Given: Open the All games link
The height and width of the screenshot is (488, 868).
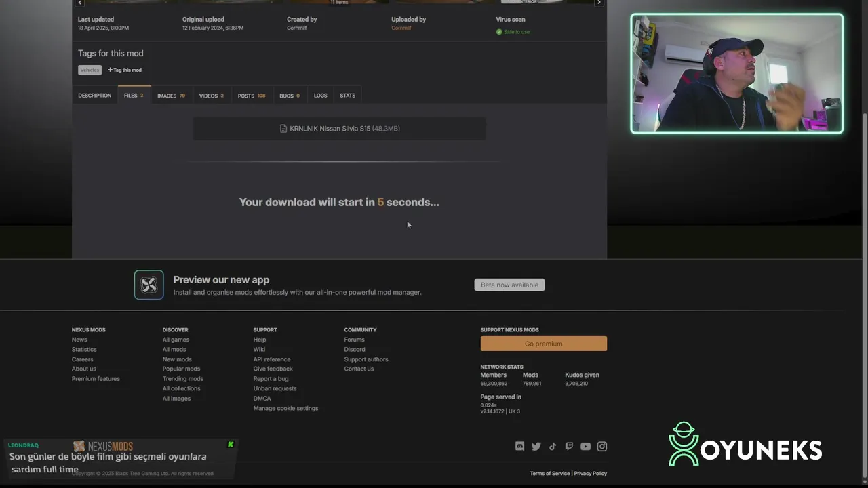Looking at the screenshot, I should point(176,340).
